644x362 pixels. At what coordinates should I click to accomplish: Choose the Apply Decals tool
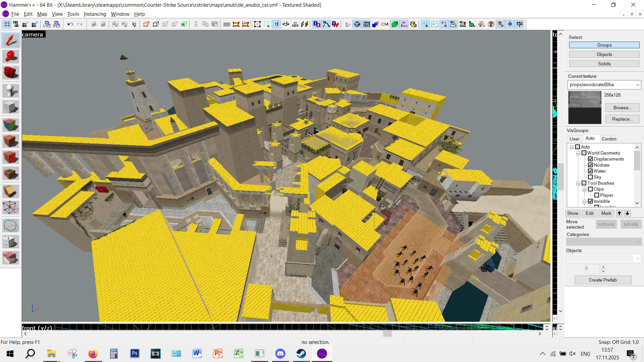click(x=10, y=157)
